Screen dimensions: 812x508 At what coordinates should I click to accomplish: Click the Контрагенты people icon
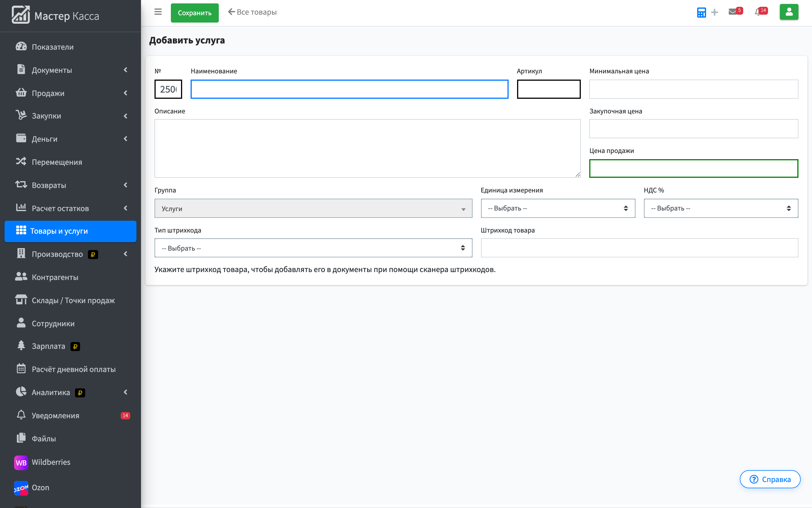pos(21,277)
